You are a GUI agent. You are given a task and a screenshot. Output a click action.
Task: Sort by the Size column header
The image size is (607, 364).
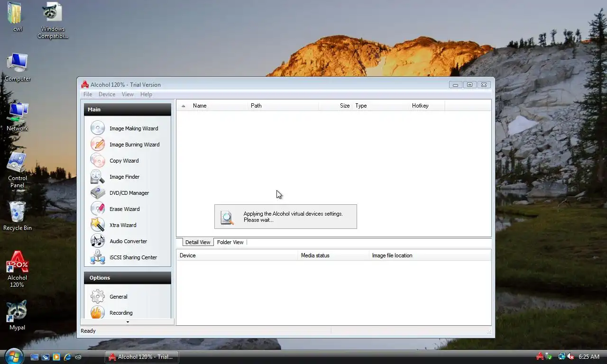pyautogui.click(x=336, y=106)
